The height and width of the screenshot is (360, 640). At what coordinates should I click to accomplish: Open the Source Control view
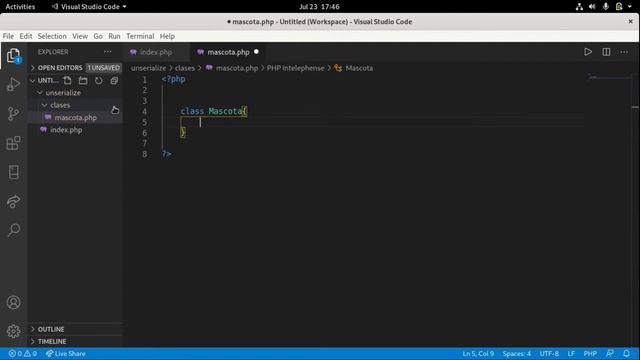click(13, 113)
